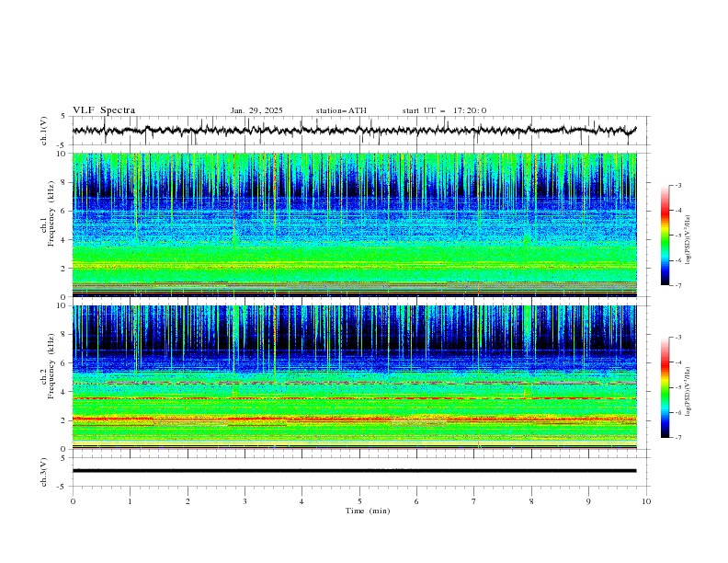Viewport: 728px width, 563px height.
Task: Click the "ch.1(V)" axis label
Action: [x=44, y=131]
